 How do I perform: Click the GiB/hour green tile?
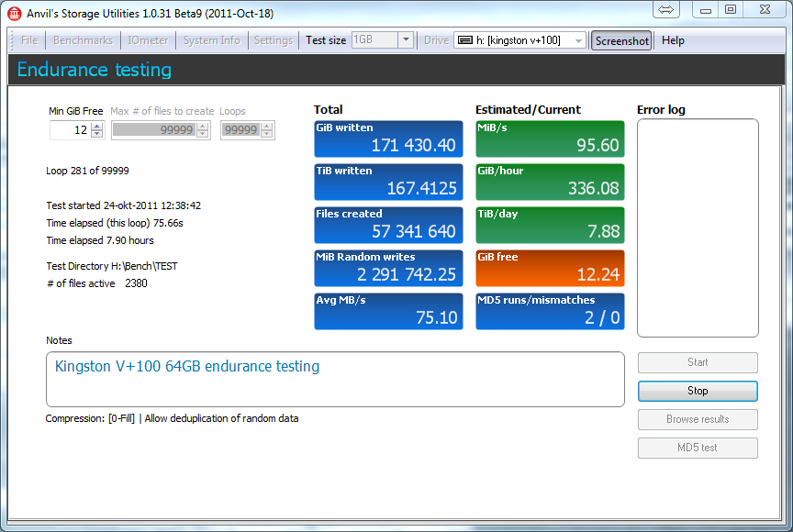tap(550, 182)
